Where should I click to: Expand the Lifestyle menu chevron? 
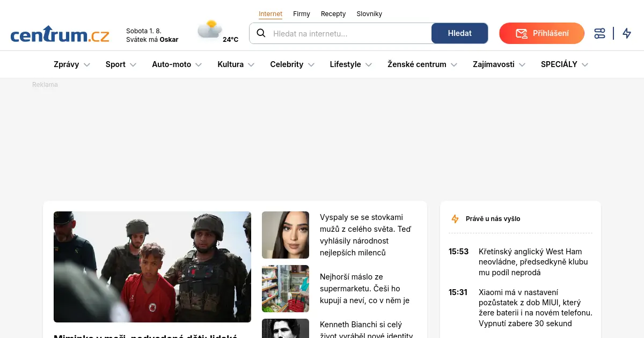[369, 64]
